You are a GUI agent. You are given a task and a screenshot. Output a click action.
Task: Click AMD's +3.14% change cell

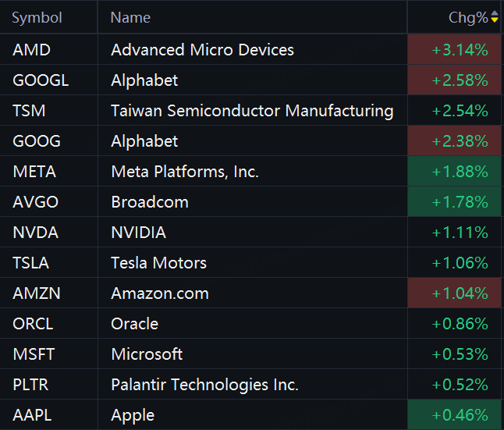[x=460, y=50]
